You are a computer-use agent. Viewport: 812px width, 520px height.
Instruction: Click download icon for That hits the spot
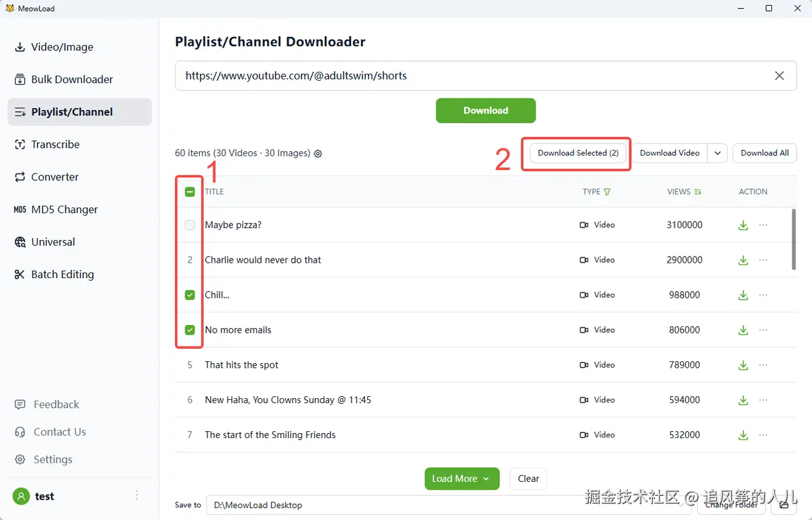[x=743, y=365]
